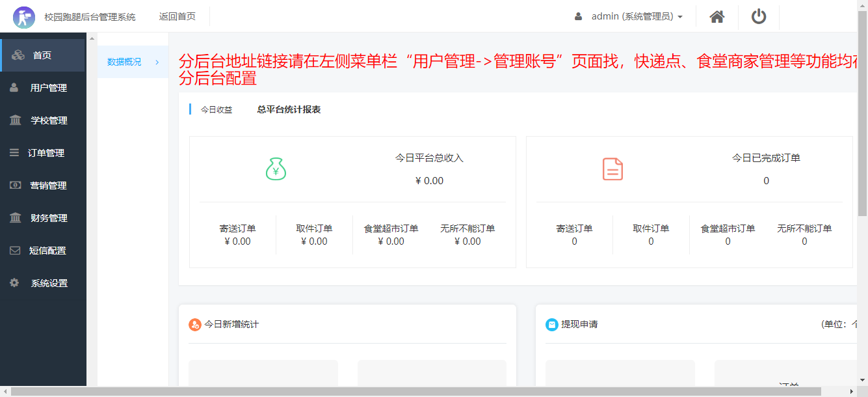Switch to the 今日收益 tab
Screen dimensions: 868x397
[216, 109]
